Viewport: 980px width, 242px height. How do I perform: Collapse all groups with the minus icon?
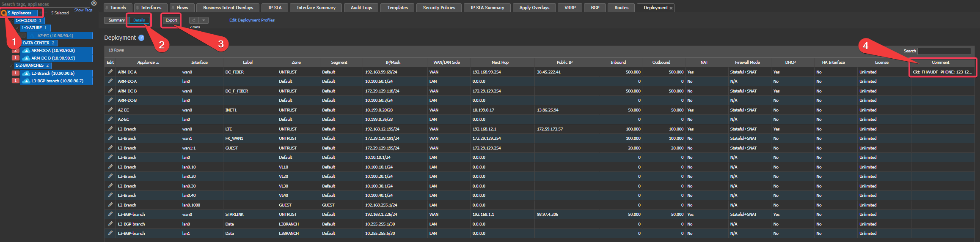46,13
